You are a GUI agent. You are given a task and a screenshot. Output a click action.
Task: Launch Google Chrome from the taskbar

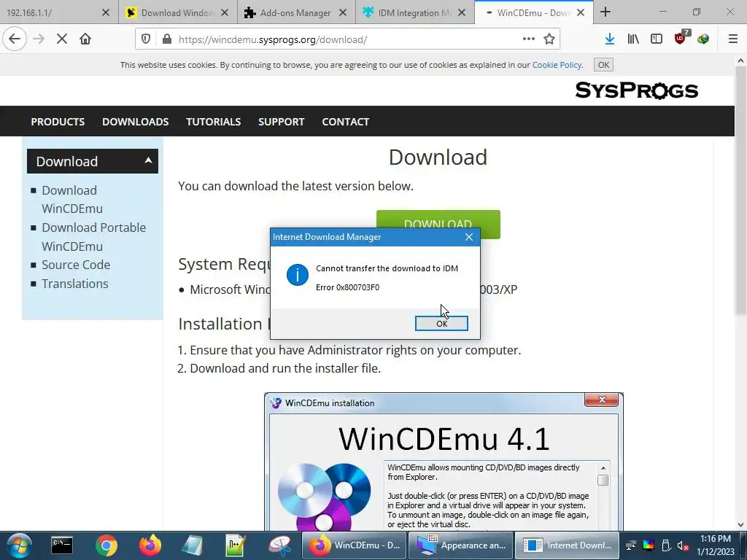[106, 545]
